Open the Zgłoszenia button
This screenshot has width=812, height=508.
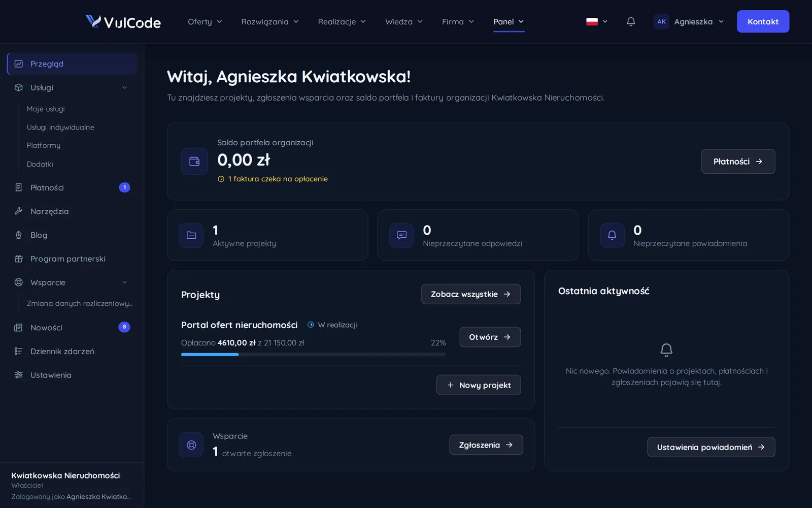click(486, 445)
